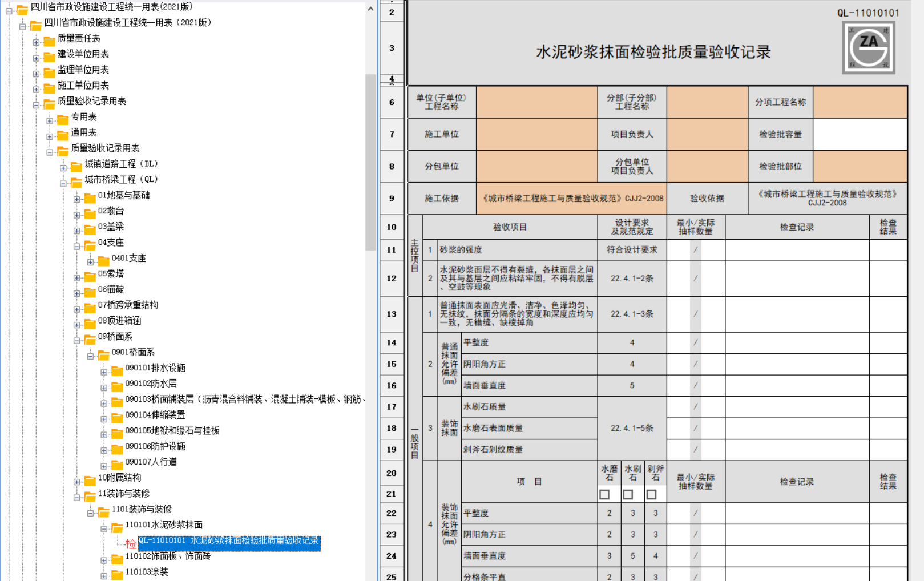Expand the 01地基与基础 tree node
This screenshot has width=924, height=581.
(x=76, y=199)
